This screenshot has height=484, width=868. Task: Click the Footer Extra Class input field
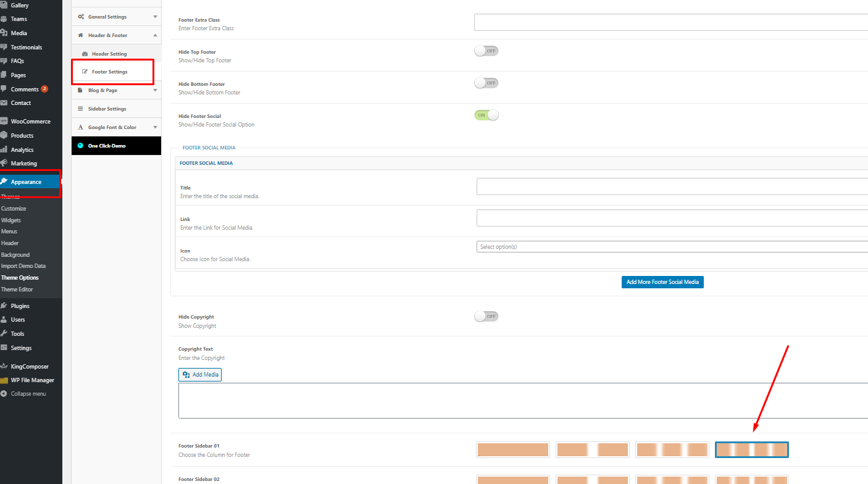click(x=670, y=22)
